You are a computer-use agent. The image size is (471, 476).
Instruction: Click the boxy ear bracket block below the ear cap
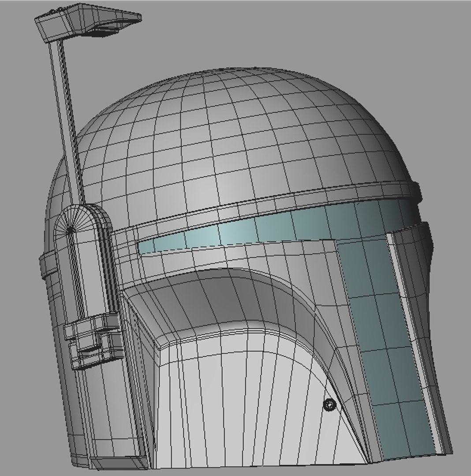tap(94, 341)
